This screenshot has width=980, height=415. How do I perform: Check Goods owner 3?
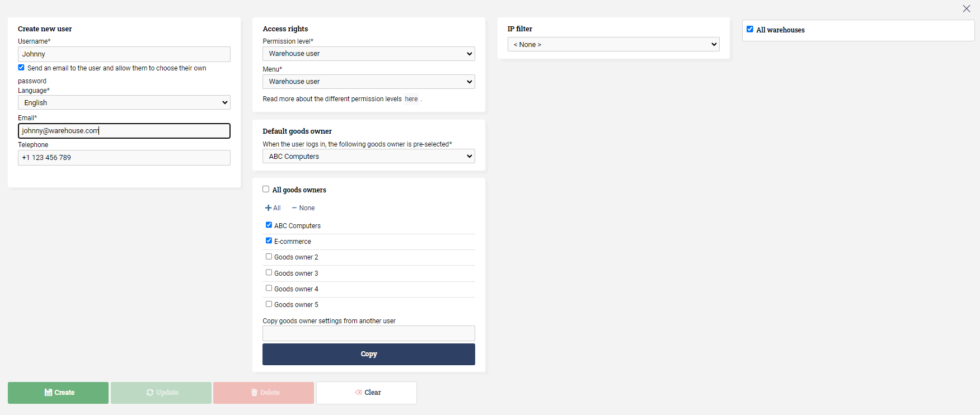point(269,272)
